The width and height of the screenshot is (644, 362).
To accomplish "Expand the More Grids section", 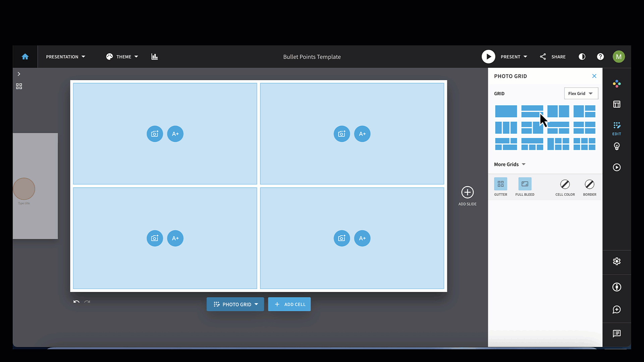I will (x=510, y=164).
